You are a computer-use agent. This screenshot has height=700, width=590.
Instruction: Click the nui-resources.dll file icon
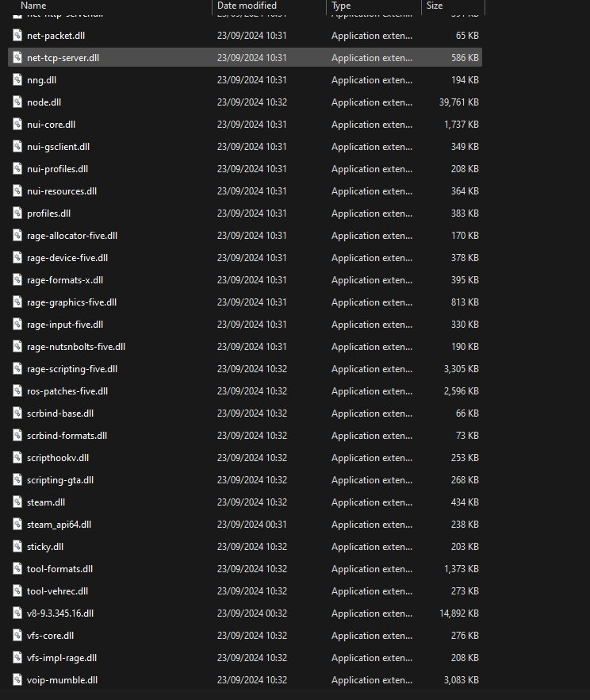tap(17, 191)
